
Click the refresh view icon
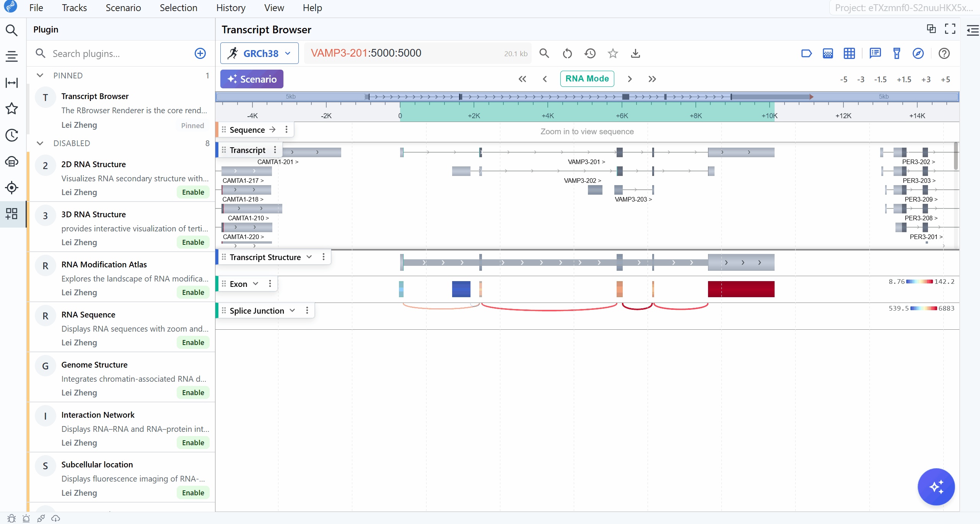567,53
